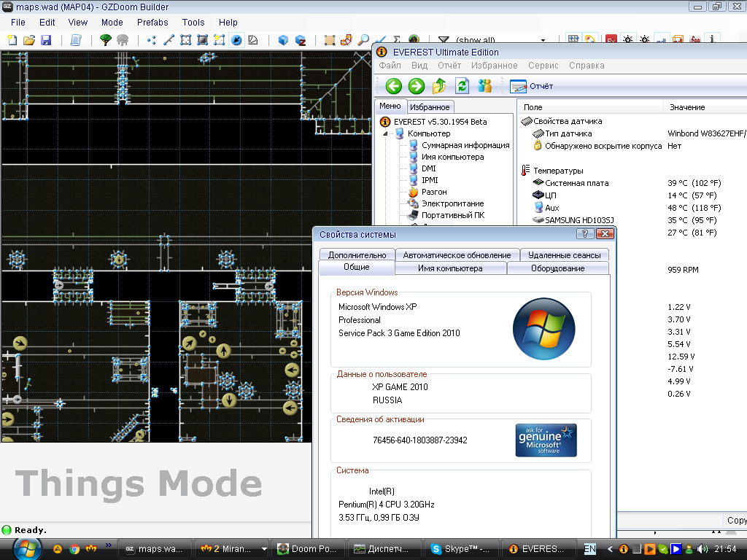Collapse the Компьютер tree node
Image resolution: width=747 pixels, height=560 pixels.
tap(386, 134)
